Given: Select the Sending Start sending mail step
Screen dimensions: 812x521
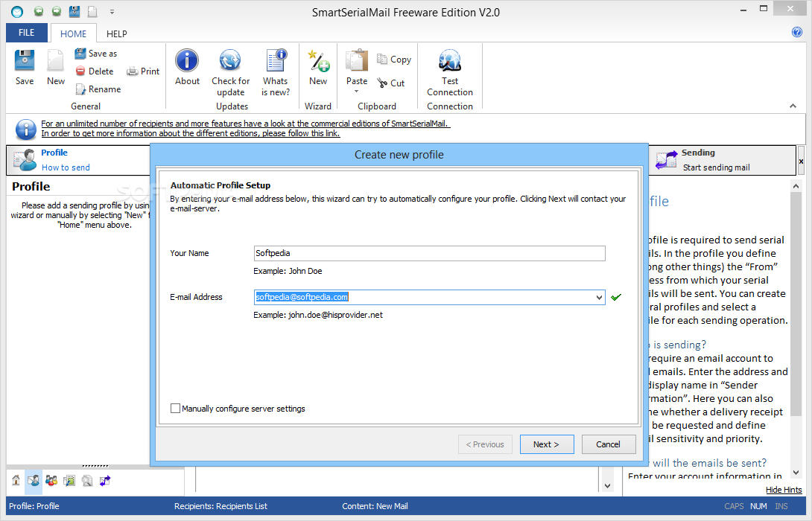Looking at the screenshot, I should point(722,160).
